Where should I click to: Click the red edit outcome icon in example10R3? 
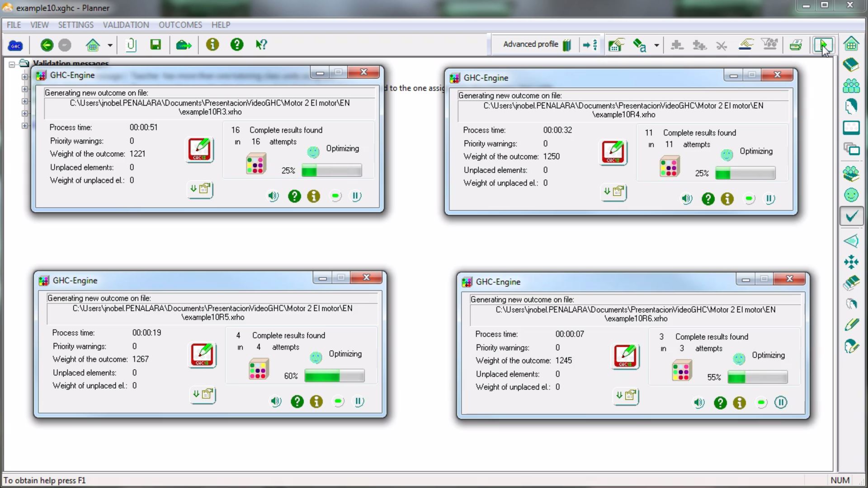pyautogui.click(x=200, y=150)
